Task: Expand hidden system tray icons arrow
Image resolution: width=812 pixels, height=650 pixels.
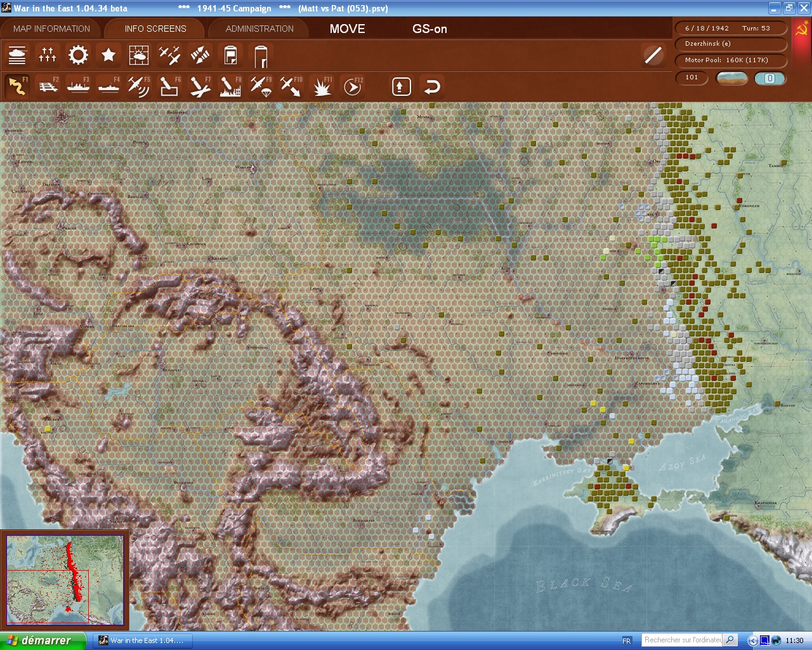Action: tap(752, 640)
